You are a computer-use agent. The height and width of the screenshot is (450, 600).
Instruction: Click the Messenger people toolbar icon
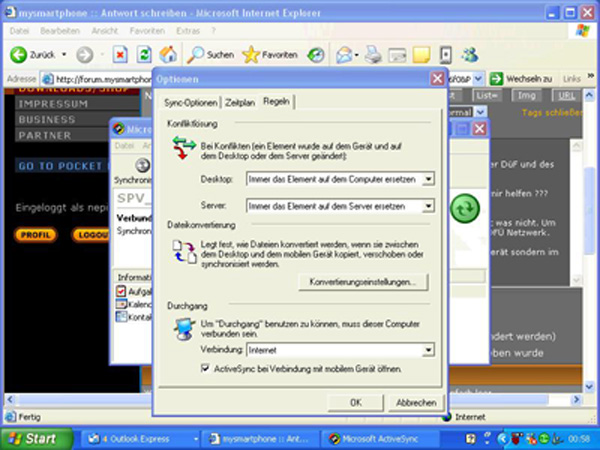470,55
